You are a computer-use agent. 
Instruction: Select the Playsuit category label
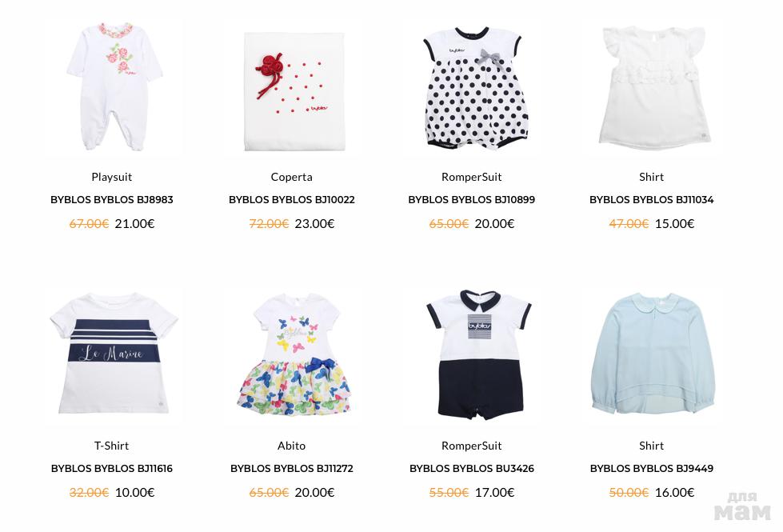click(112, 177)
